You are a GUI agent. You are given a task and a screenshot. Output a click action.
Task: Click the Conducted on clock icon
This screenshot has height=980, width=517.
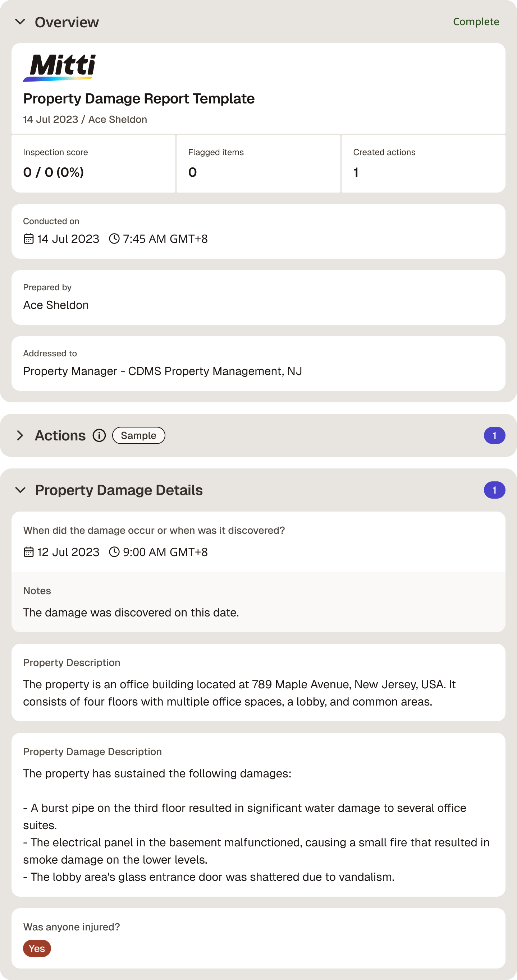click(x=114, y=239)
